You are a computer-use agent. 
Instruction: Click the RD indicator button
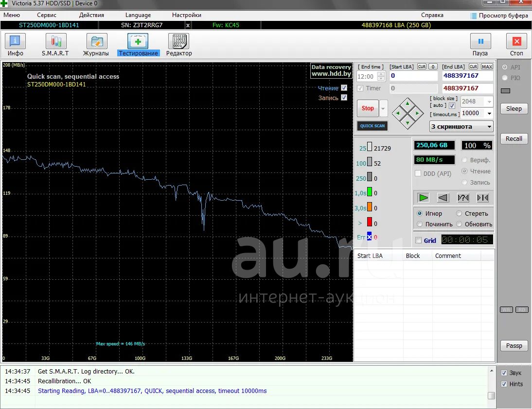[522, 310]
